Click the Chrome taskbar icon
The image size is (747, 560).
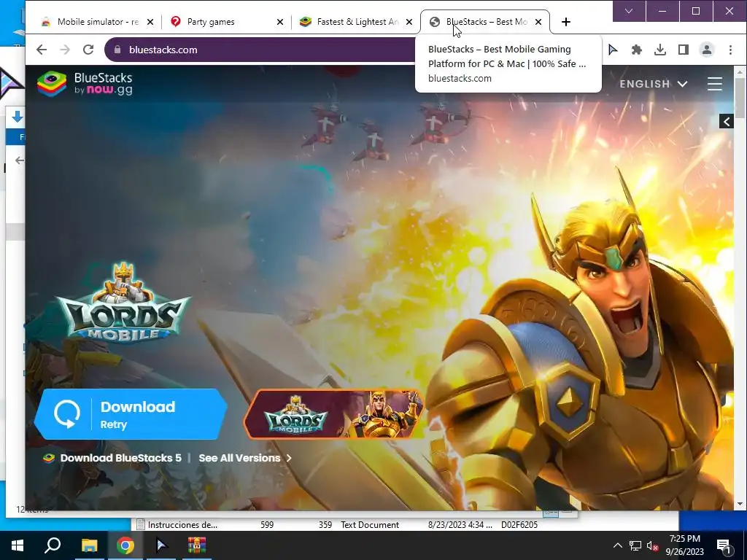(125, 545)
